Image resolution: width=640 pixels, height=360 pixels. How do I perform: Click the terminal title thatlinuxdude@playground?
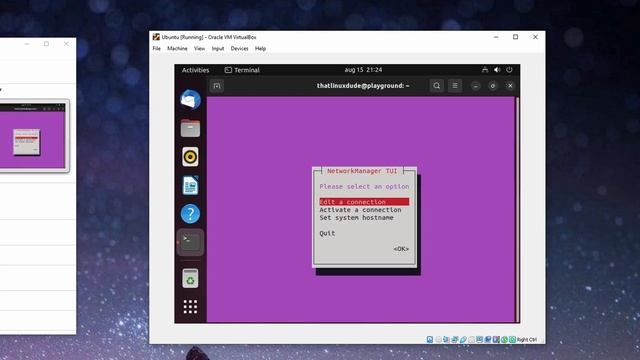363,86
